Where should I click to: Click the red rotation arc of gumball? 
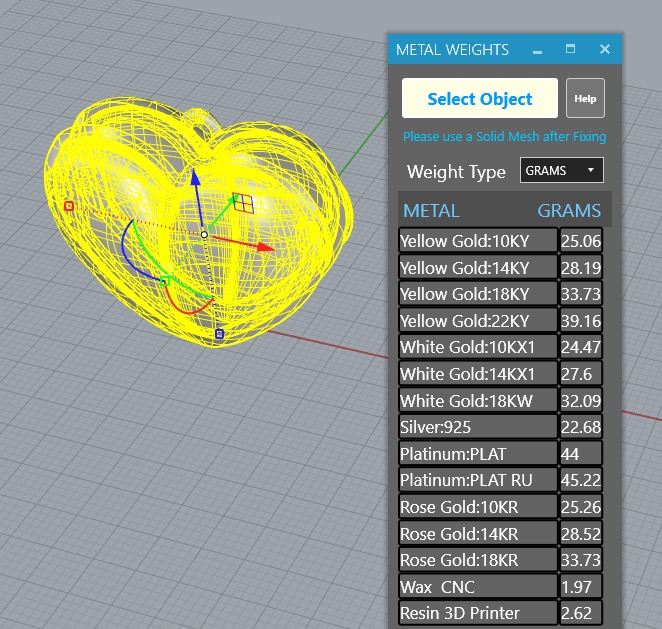tap(190, 311)
